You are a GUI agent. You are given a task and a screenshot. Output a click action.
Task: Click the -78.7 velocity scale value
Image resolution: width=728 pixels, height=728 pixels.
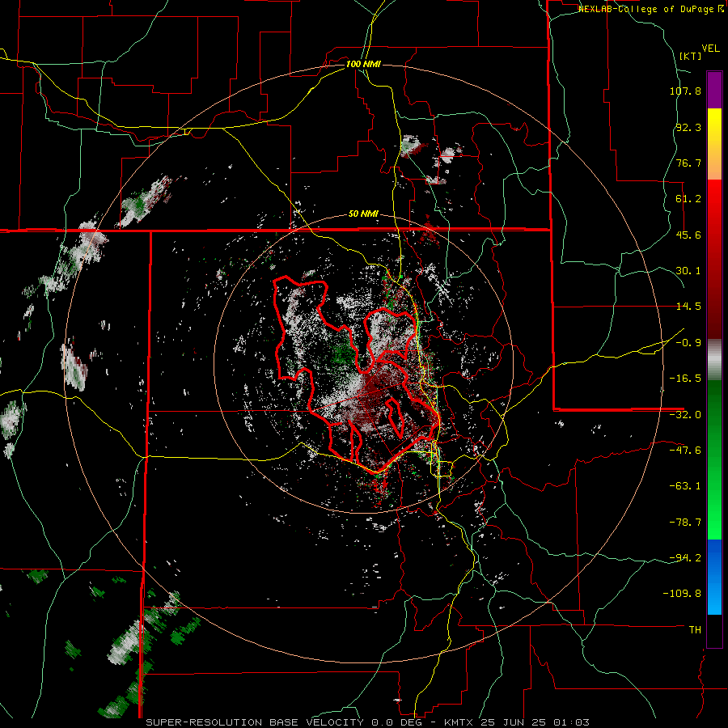[685, 523]
